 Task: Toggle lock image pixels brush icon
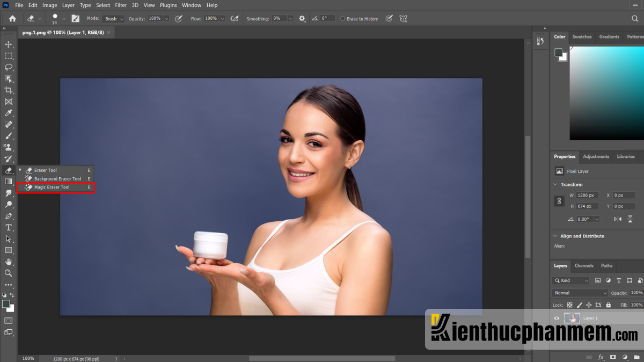pos(579,305)
